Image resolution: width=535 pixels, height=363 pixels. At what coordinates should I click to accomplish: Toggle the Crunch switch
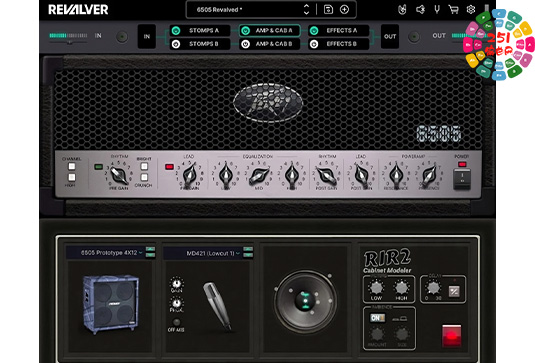point(144,177)
